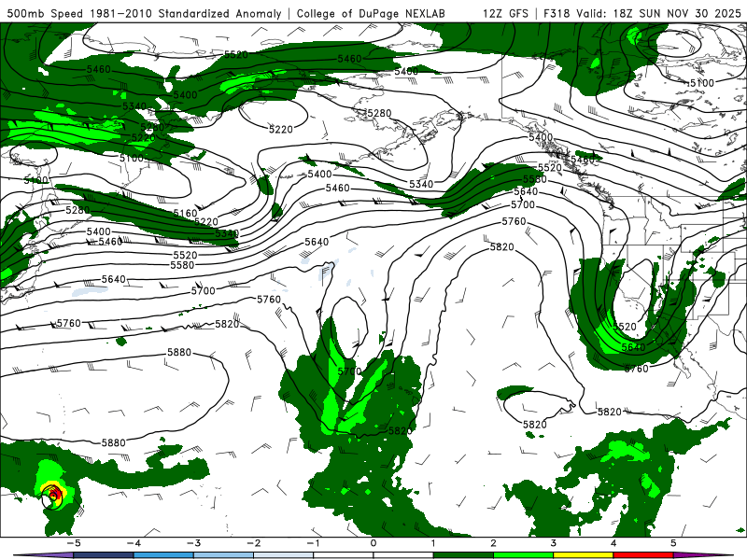The image size is (747, 560).
Task: Click the 4 value on the color scale
Action: 613,543
